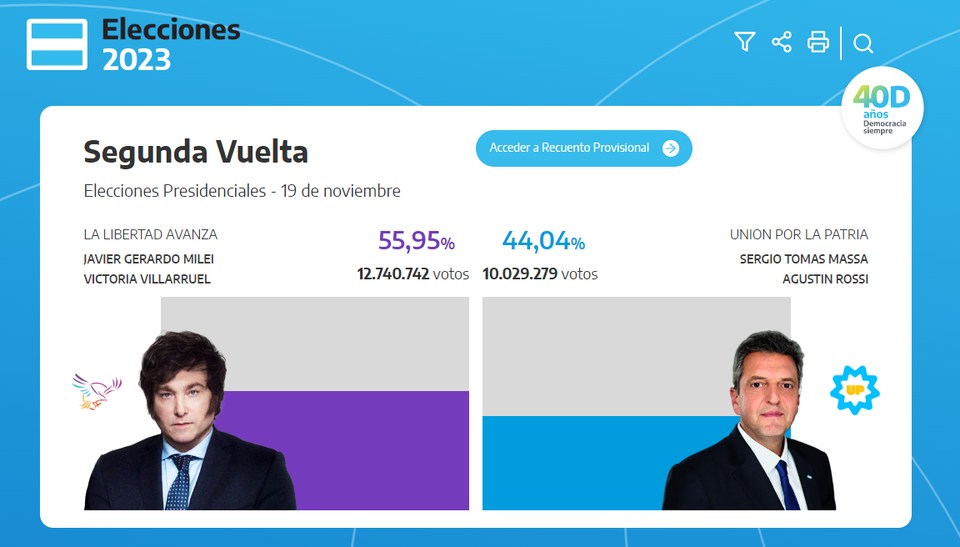Click the 55,95% percentage figure
The width and height of the screenshot is (960, 547).
click(416, 241)
